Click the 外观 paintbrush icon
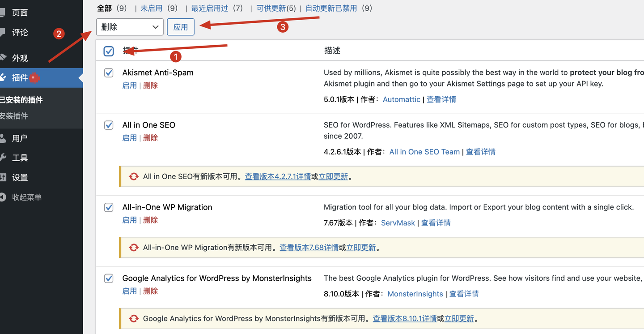Screen dimensions: 644x334 coord(3,58)
